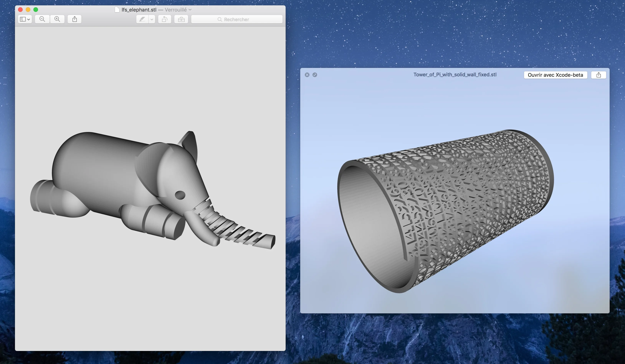Click the lfs_elephant.stl document proxy icon
Viewport: 625px width, 364px height.
pos(117,10)
